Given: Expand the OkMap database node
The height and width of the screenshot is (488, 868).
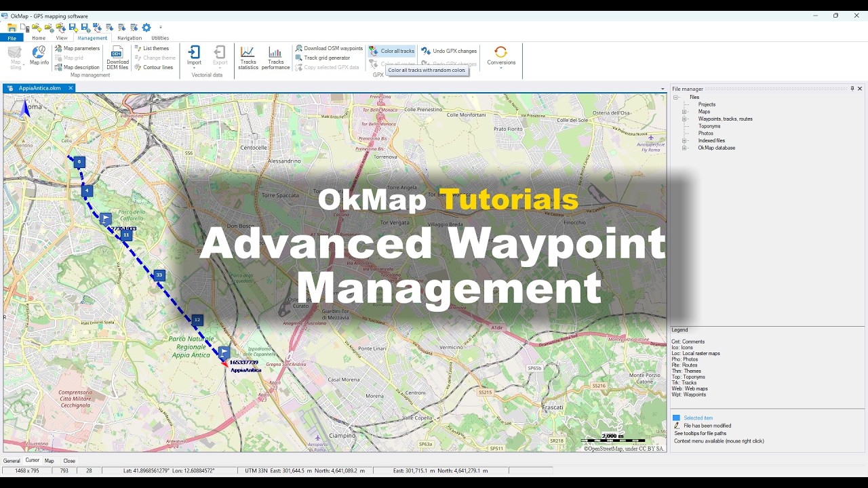Looking at the screenshot, I should pyautogui.click(x=684, y=148).
